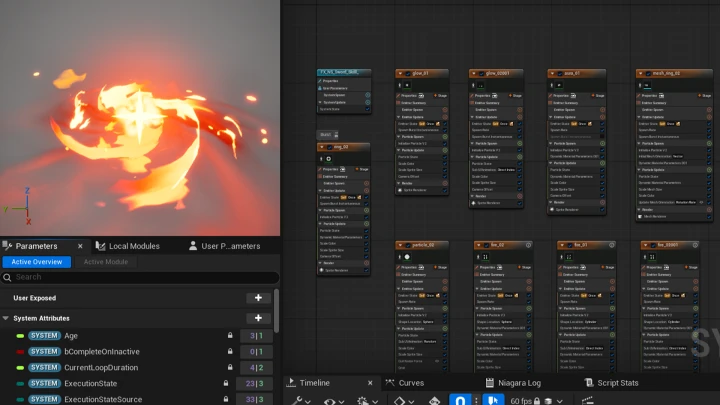Click the add button beside System Attributes
This screenshot has width=720, height=405.
tap(258, 318)
